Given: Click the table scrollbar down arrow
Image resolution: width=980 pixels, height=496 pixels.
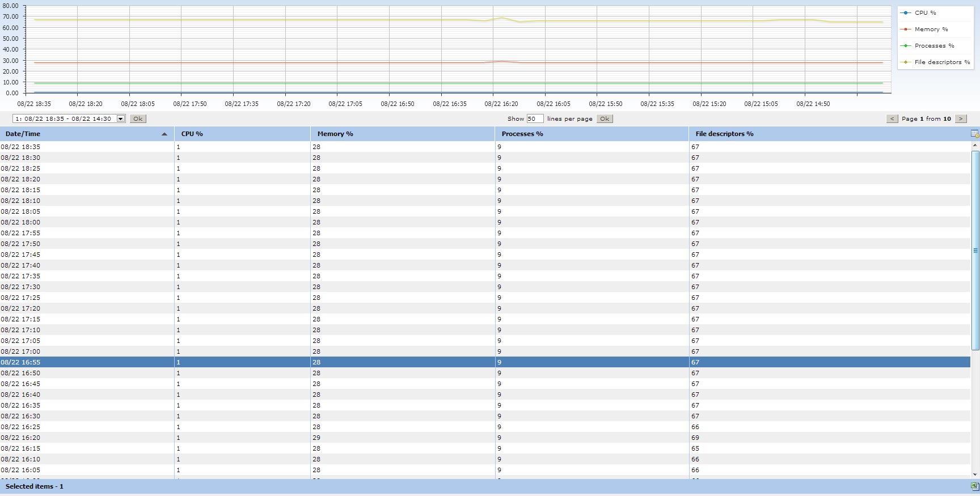Looking at the screenshot, I should click(975, 474).
